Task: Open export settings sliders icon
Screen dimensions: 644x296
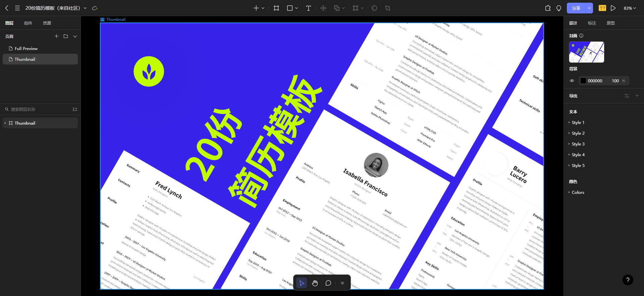Action: 627,96
